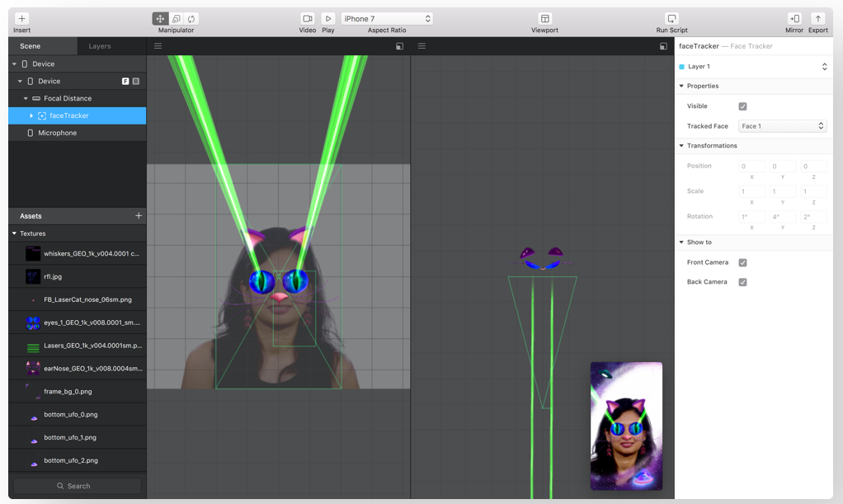Switch to the Layers tab
Image resolution: width=843 pixels, height=504 pixels.
pos(100,46)
